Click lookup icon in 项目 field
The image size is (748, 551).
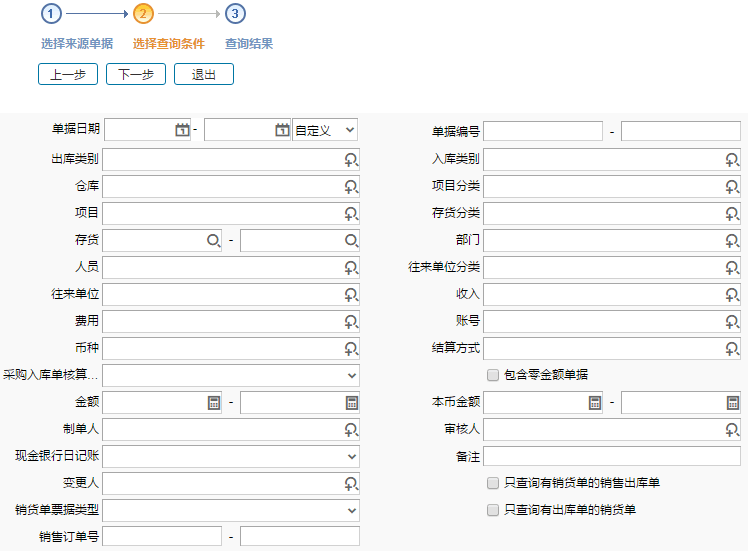[351, 214]
